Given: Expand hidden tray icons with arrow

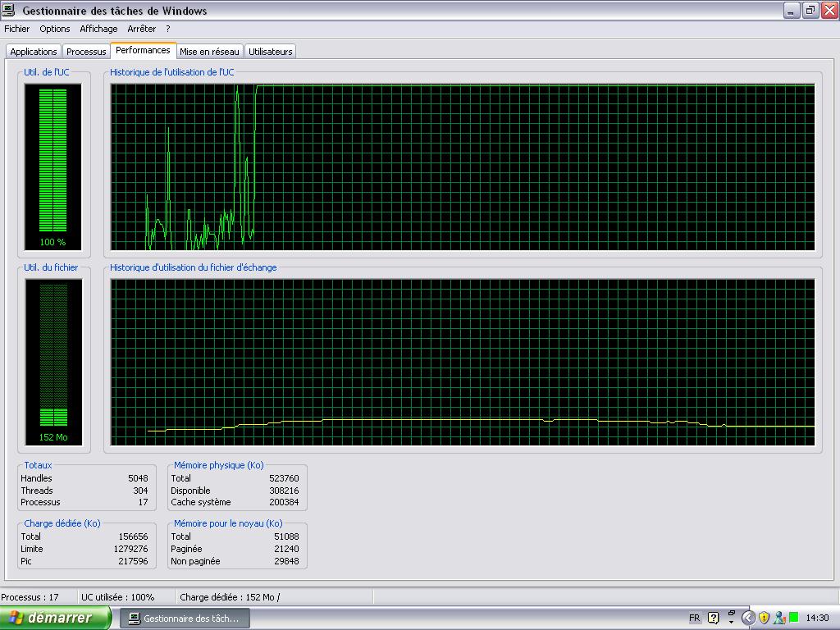Looking at the screenshot, I should tap(748, 618).
